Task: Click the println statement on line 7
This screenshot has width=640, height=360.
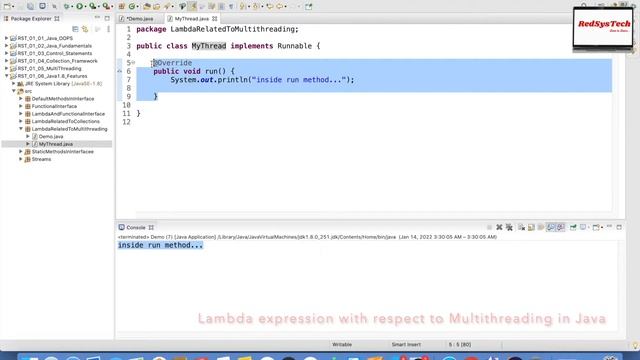Action: (262, 80)
